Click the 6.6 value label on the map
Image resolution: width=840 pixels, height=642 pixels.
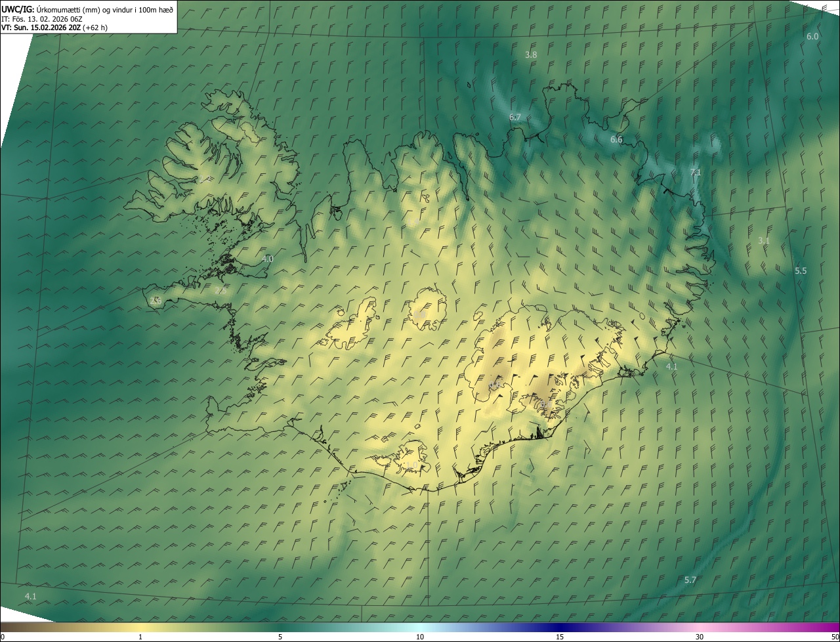[616, 140]
